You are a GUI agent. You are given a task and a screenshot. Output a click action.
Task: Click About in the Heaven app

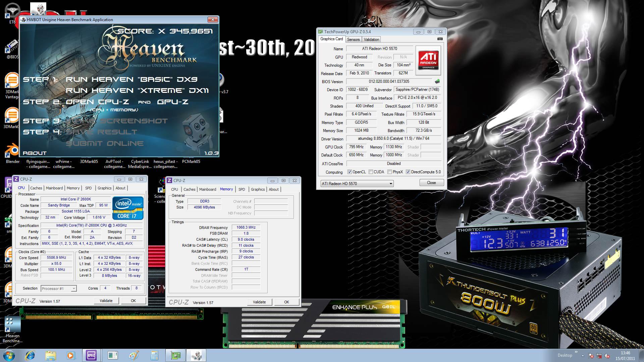35,153
